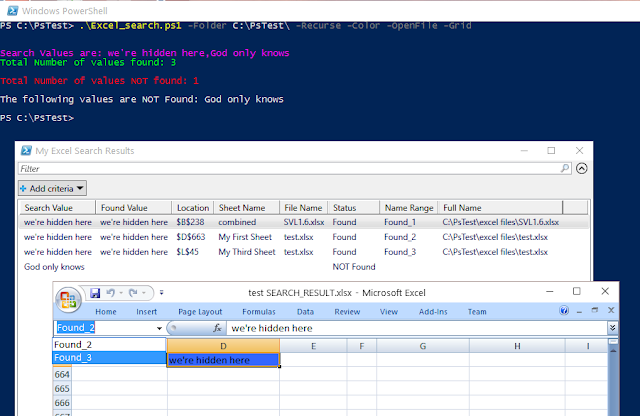Open the Add-Ins ribbon tab
640x416 pixels.
point(433,311)
